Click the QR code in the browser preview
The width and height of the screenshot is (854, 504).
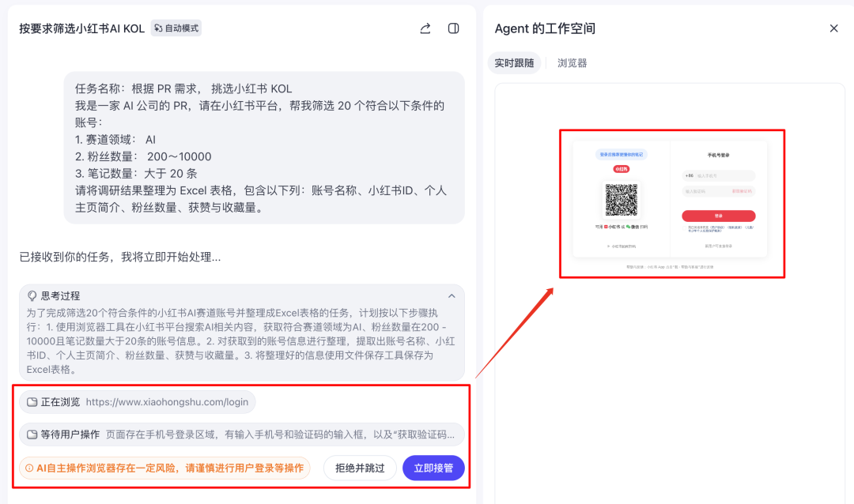click(622, 200)
